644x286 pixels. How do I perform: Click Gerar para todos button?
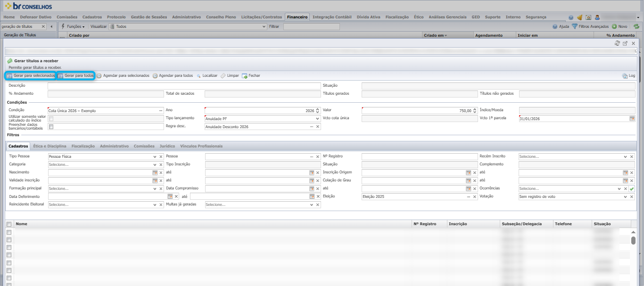click(x=76, y=75)
